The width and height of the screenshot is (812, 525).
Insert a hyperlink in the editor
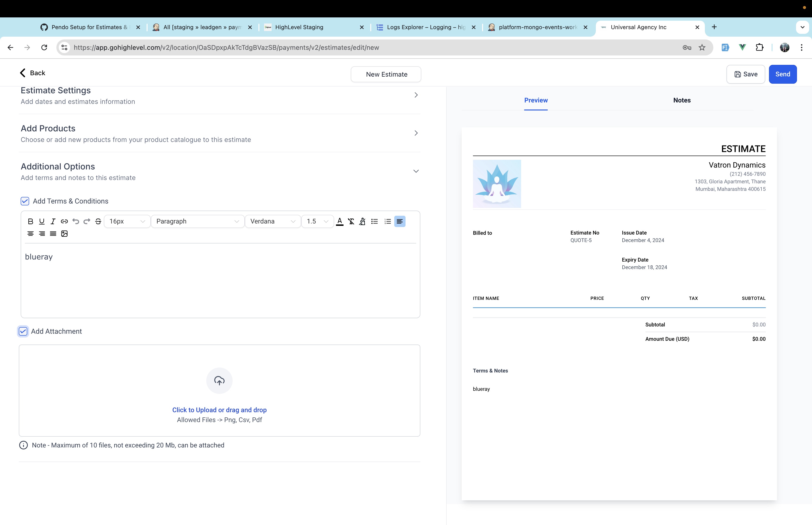[64, 221]
